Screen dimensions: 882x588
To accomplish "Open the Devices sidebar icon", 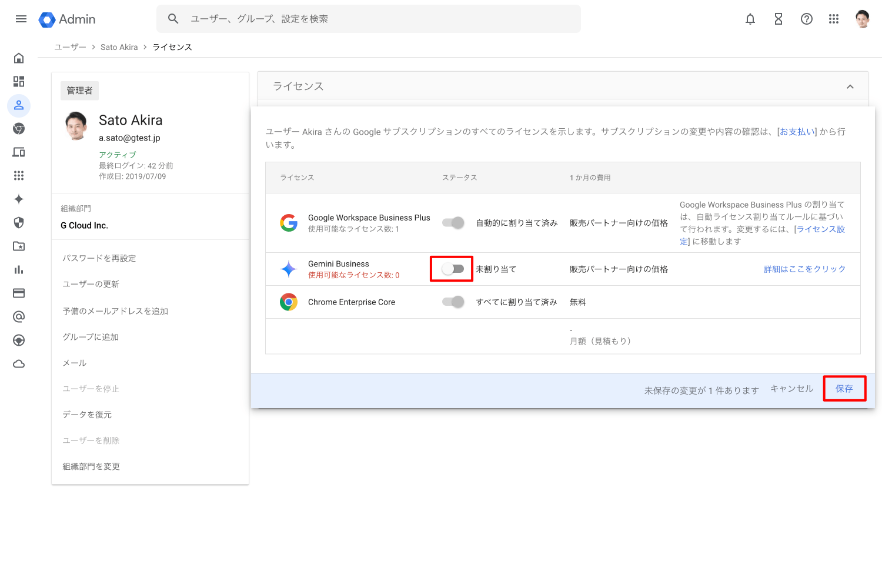I will point(19,152).
